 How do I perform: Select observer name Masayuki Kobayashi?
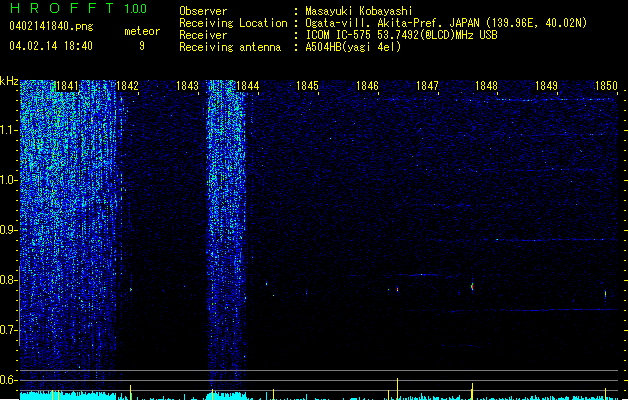pyautogui.click(x=359, y=11)
